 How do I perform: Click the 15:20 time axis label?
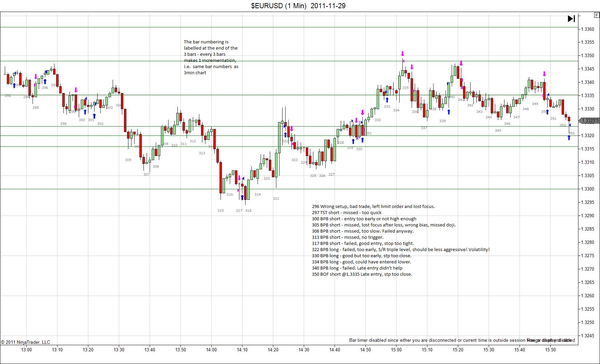(458, 350)
